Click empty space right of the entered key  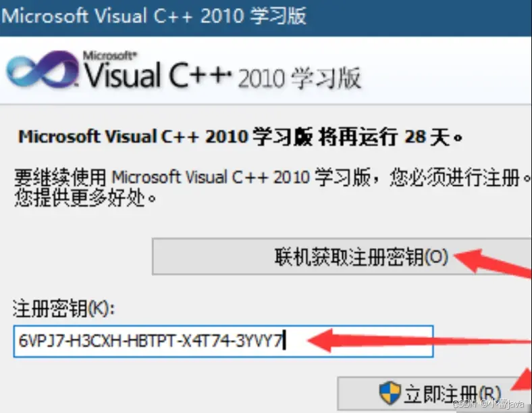click(x=360, y=341)
